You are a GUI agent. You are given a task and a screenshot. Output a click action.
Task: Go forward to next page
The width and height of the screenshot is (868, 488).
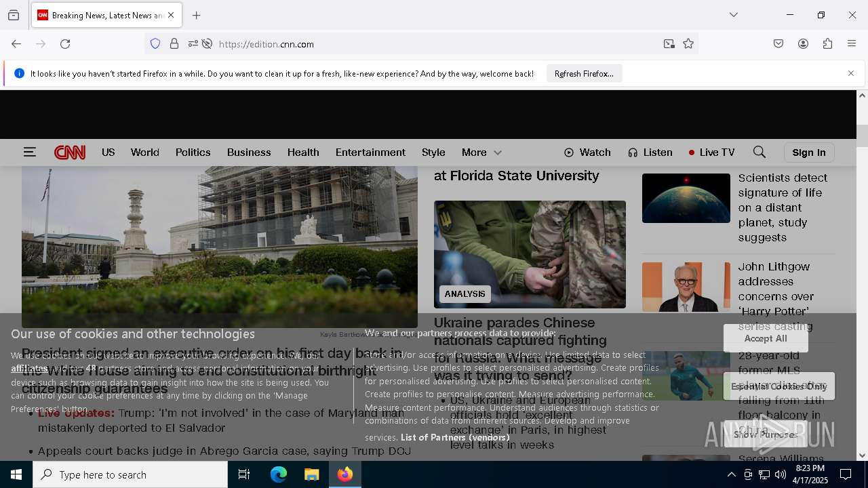coord(41,44)
